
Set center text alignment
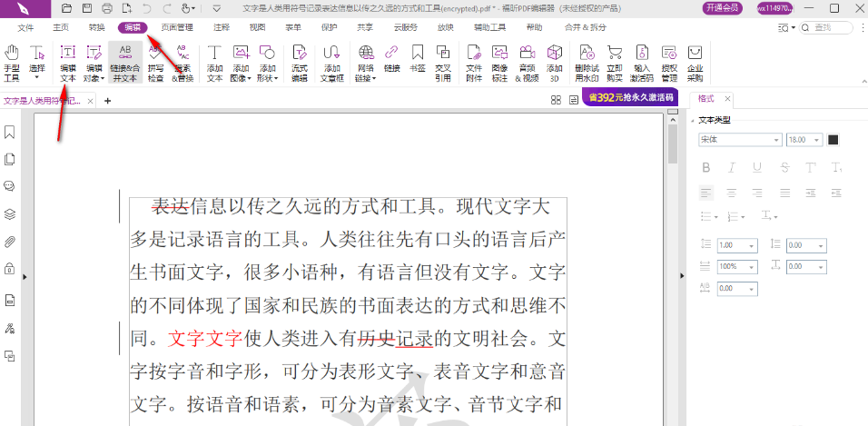pyautogui.click(x=732, y=193)
